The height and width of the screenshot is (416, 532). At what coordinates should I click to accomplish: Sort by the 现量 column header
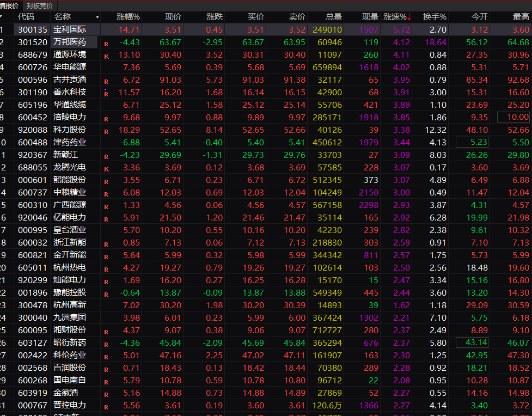click(370, 17)
